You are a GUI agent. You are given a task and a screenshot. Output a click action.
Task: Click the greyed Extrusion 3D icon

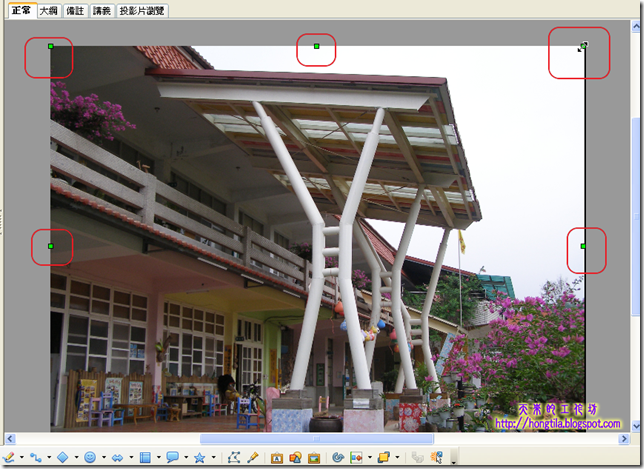418,457
